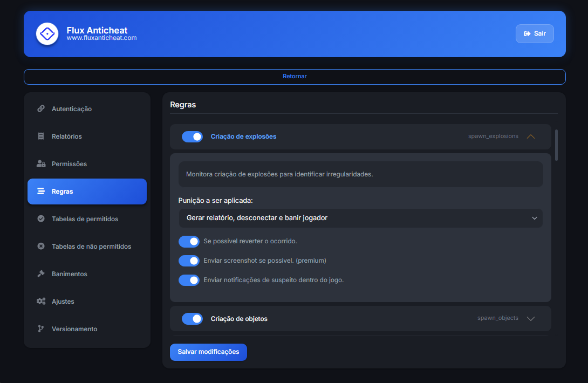Toggle off Se possível reverter o ocorrido
588x383 pixels.
click(x=189, y=241)
